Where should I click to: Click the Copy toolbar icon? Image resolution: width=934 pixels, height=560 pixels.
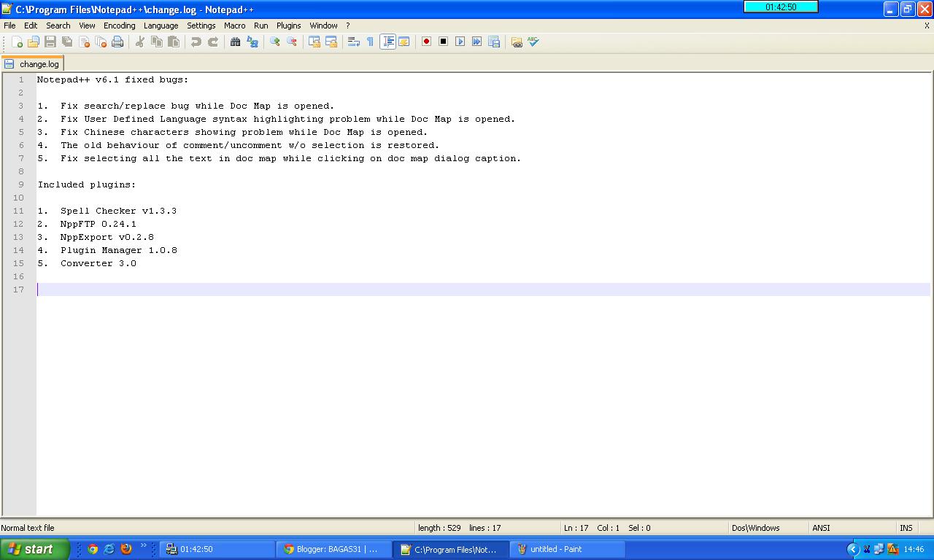(157, 42)
